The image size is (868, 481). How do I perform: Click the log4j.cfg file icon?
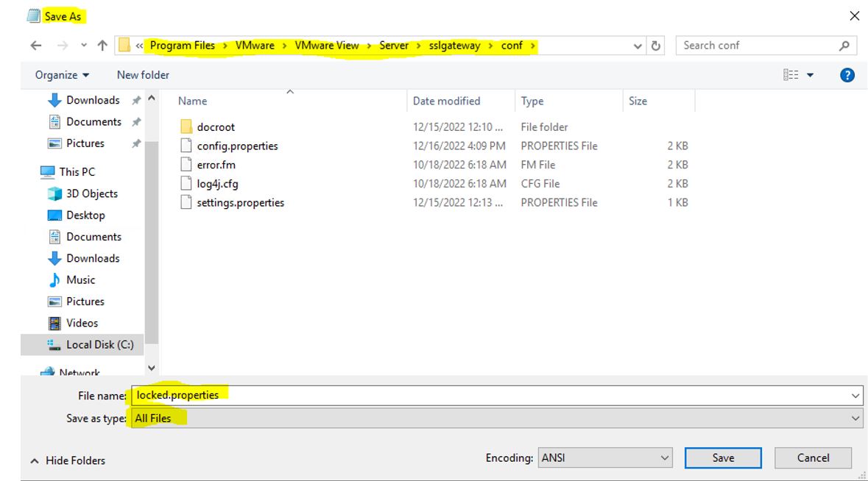coord(186,183)
